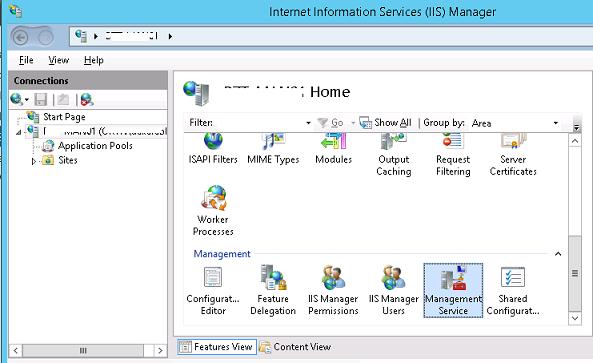Open Server Certificates feature

513,155
